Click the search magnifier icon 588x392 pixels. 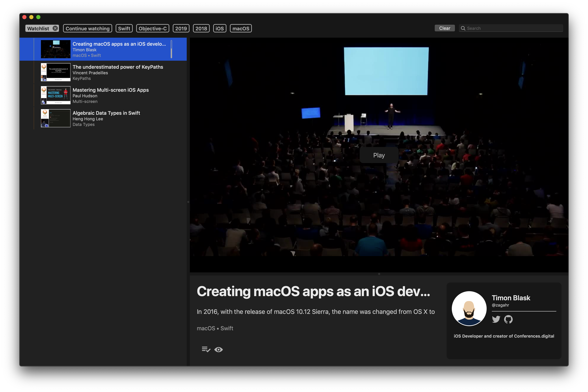tap(463, 28)
